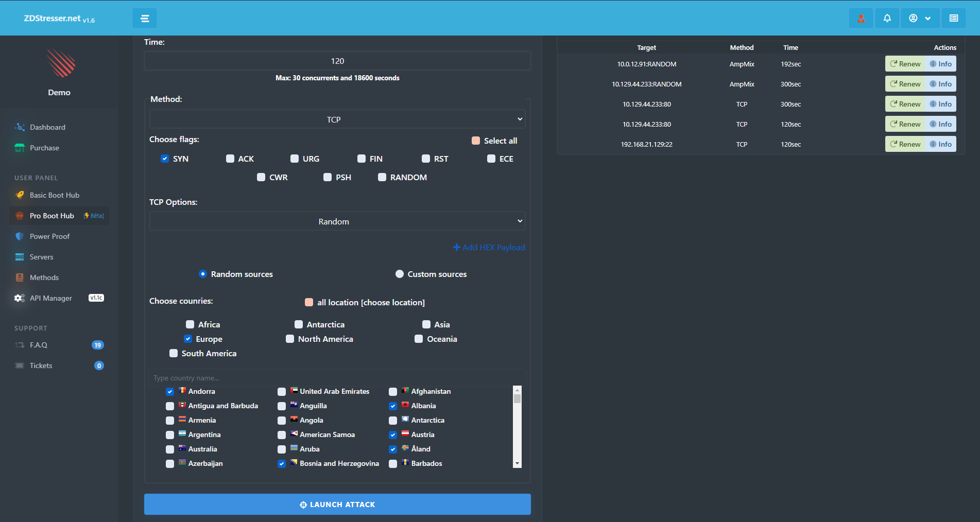980x522 pixels.
Task: Tick the Select all flags checkbox
Action: tap(476, 141)
